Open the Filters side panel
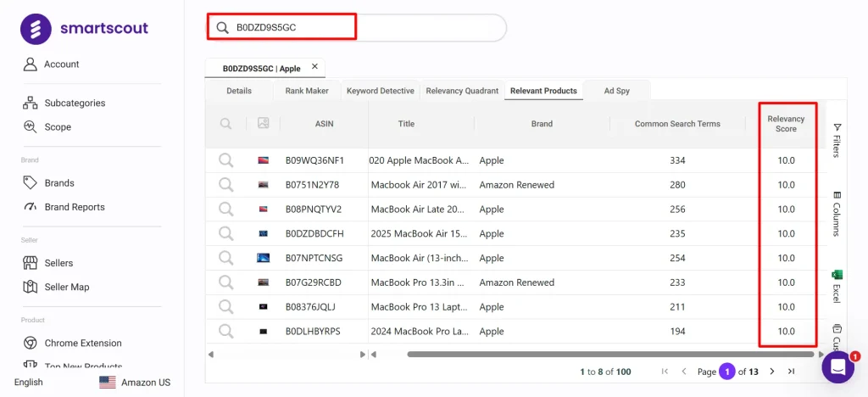Image resolution: width=868 pixels, height=397 pixels. 837,140
